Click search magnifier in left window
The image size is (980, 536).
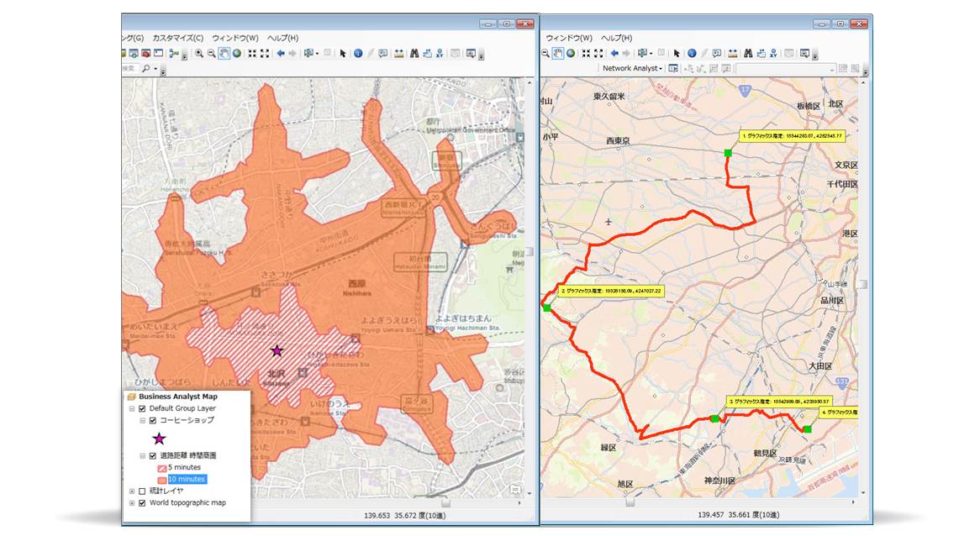(x=145, y=68)
